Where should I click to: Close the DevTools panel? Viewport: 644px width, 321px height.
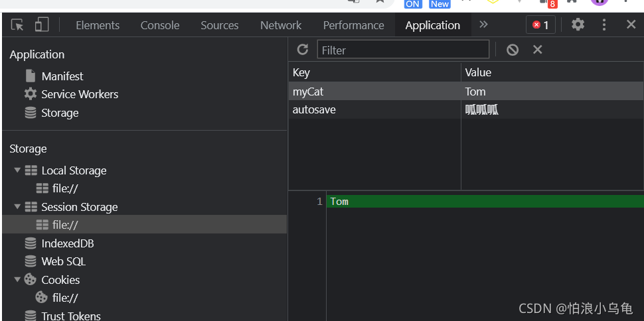(631, 25)
